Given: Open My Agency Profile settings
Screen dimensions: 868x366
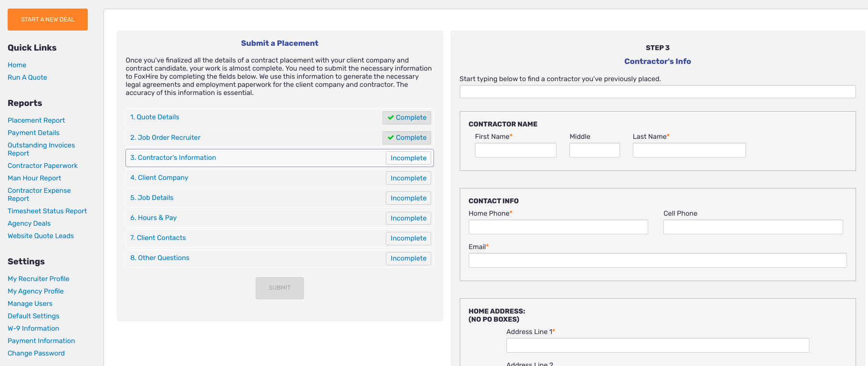Looking at the screenshot, I should tap(36, 291).
